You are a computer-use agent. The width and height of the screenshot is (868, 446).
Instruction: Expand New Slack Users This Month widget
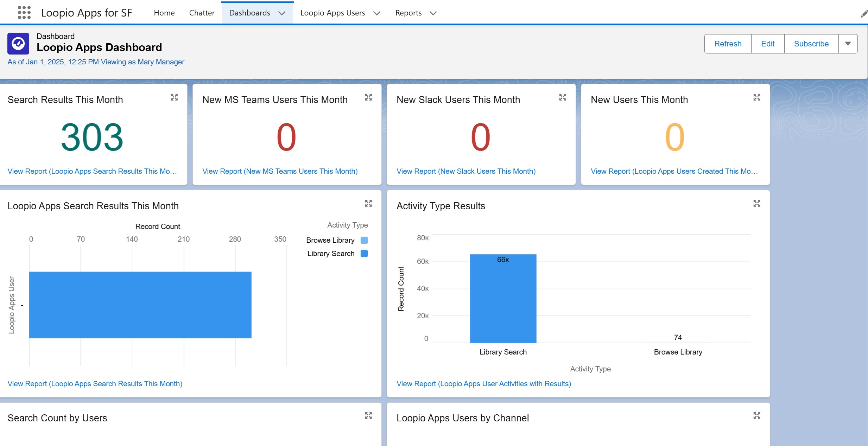tap(563, 97)
